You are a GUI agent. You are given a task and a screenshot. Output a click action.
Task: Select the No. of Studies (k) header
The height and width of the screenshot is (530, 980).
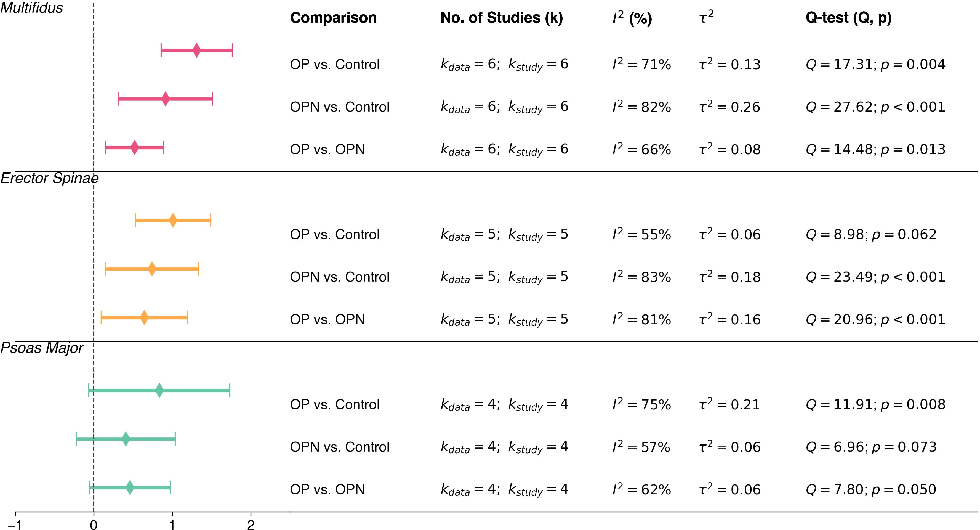click(x=501, y=18)
